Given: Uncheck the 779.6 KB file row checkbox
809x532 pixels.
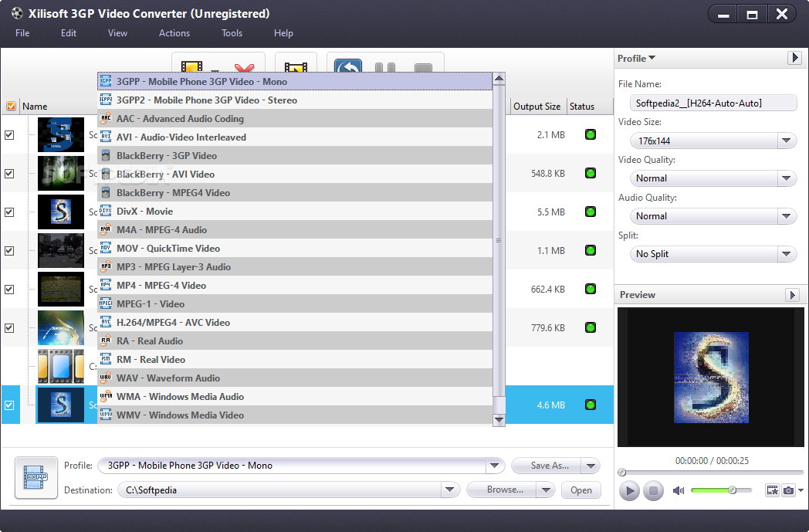Looking at the screenshot, I should pyautogui.click(x=9, y=328).
